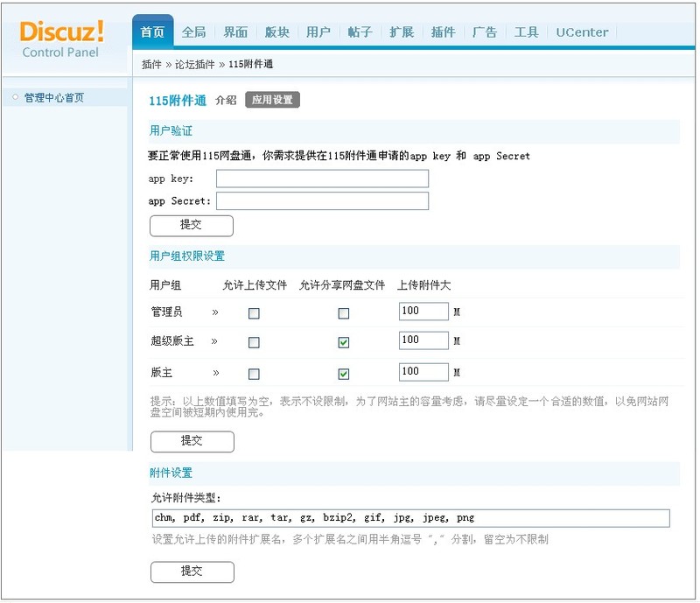
Task: Click the » arrow next to 管理员
Action: point(215,312)
